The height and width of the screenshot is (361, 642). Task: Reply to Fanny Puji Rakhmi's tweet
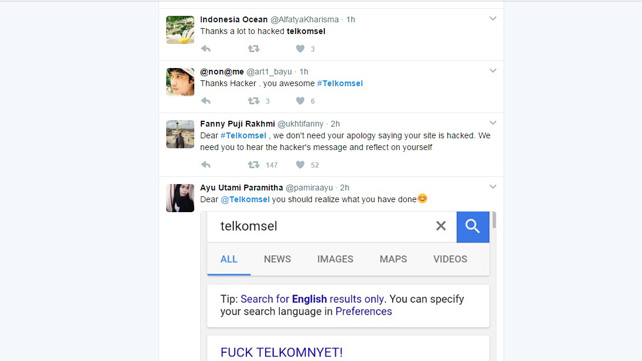[x=206, y=165]
